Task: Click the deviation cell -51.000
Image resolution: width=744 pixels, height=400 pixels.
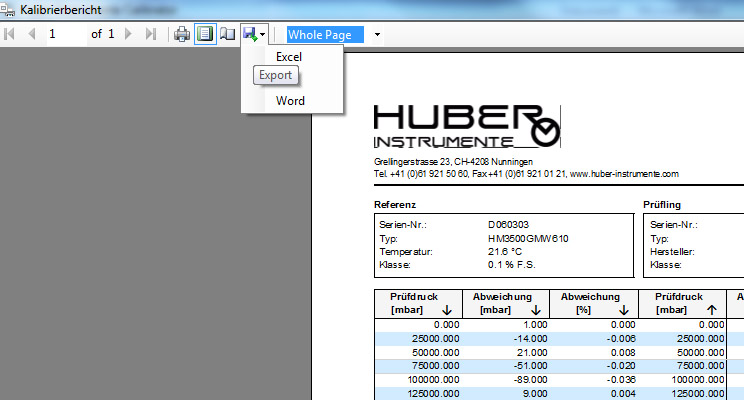Action: tap(530, 366)
